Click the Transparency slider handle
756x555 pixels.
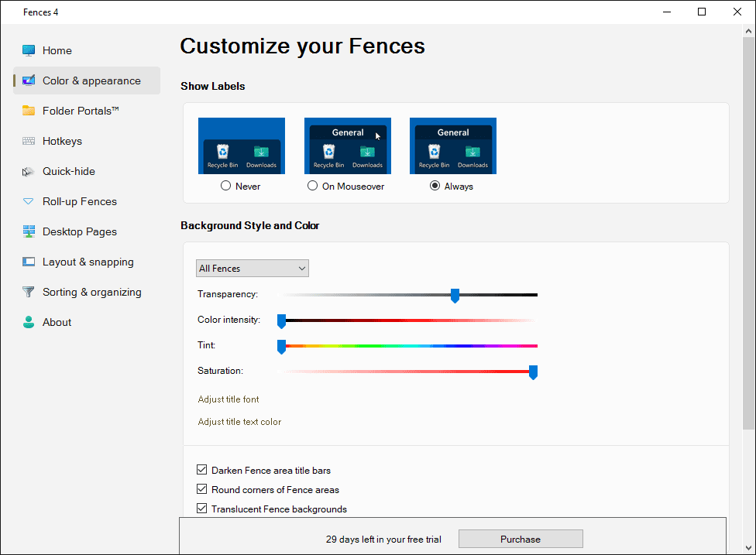[x=455, y=295]
